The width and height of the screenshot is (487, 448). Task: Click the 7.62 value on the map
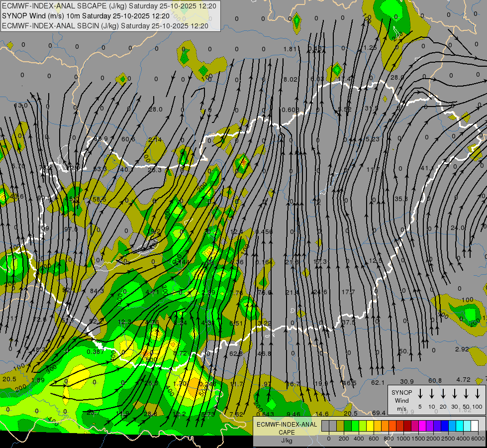pos(236,414)
